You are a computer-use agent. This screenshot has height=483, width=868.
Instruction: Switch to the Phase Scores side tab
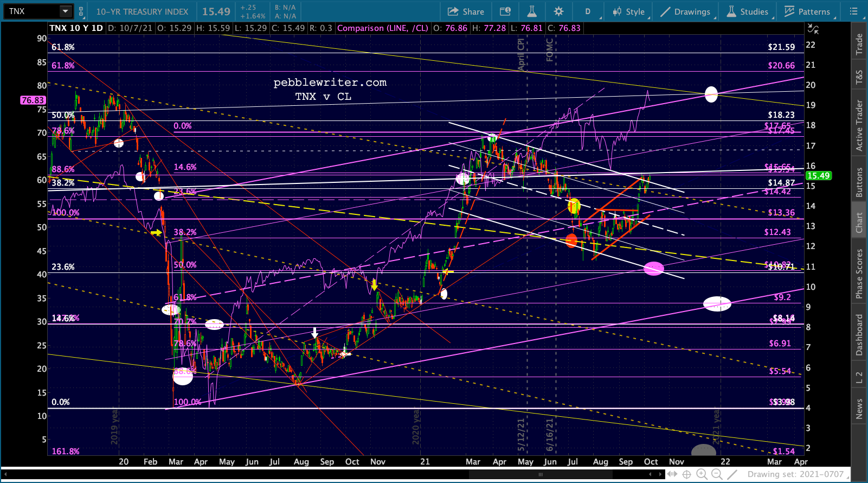[x=859, y=274]
